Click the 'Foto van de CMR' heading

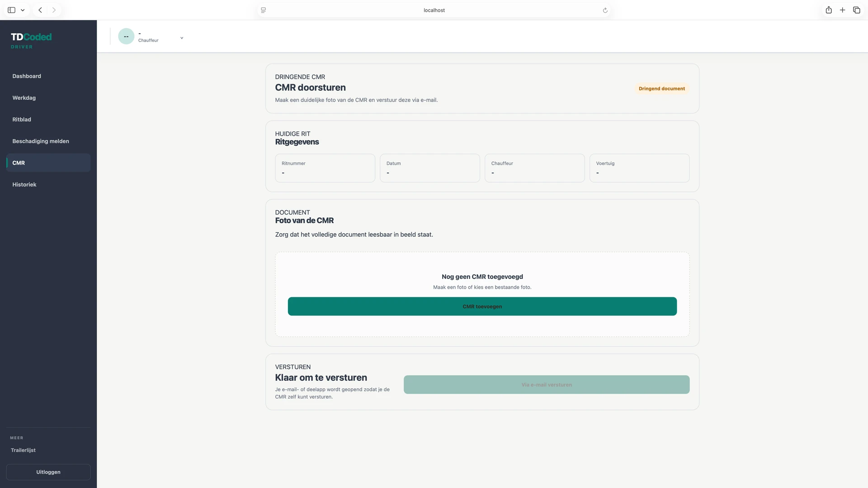[x=304, y=221]
